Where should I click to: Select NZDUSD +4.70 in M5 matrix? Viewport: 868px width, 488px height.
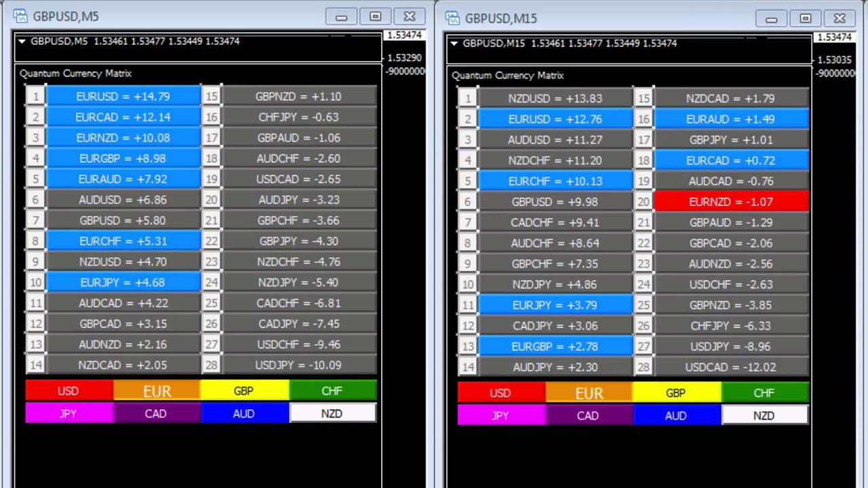point(123,262)
